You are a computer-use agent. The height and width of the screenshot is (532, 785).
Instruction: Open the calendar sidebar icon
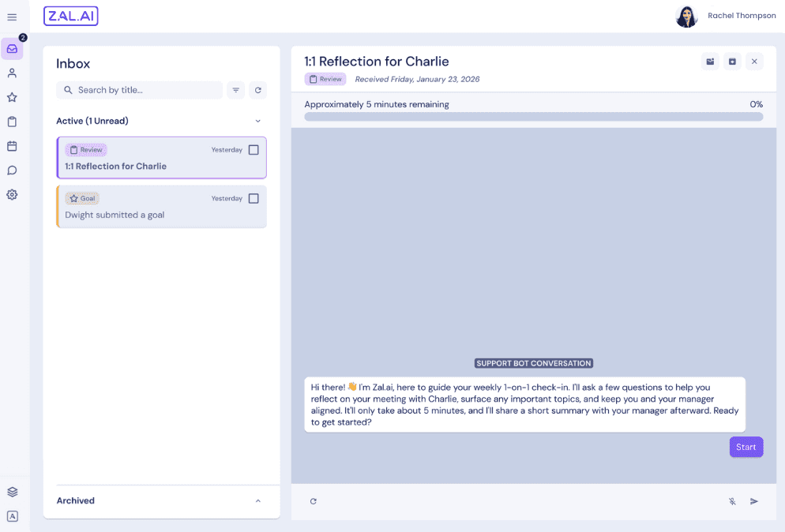coord(12,146)
